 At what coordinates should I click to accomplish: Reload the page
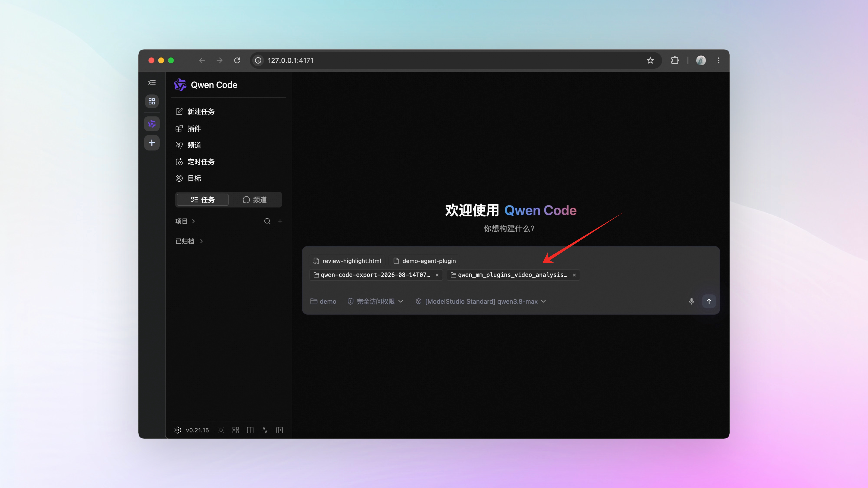click(x=237, y=60)
